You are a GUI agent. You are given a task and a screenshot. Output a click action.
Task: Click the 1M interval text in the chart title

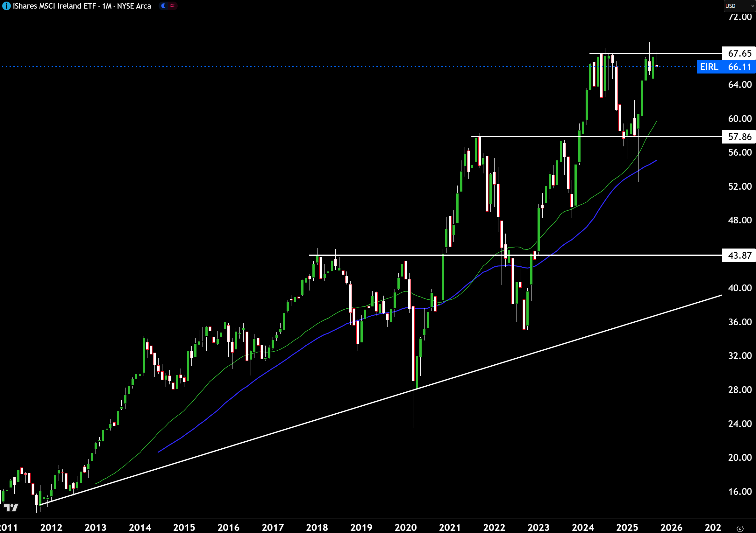[x=106, y=6]
